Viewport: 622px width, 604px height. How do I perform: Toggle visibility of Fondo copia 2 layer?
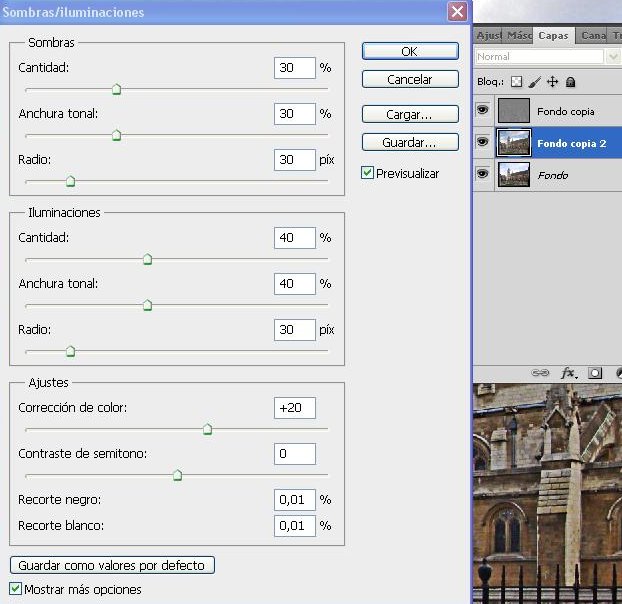click(x=483, y=143)
